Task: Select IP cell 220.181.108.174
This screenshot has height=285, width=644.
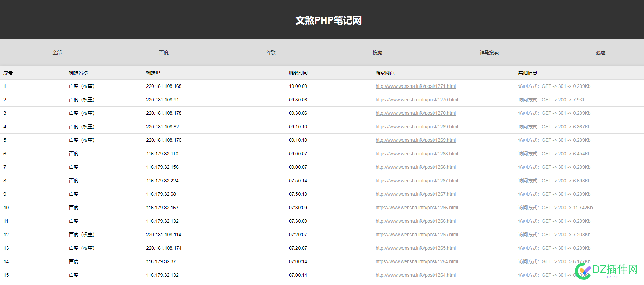Action: click(164, 248)
